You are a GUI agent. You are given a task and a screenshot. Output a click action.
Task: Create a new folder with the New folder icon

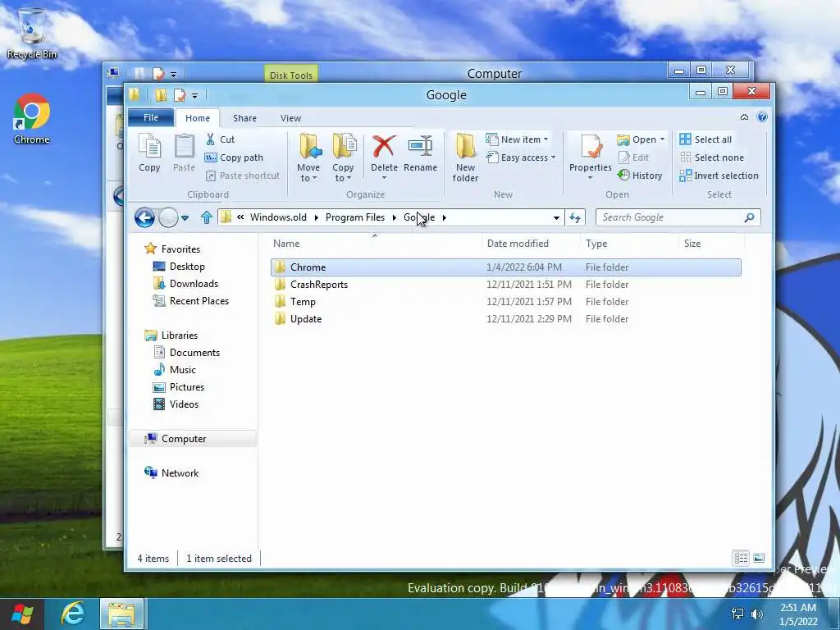465,146
